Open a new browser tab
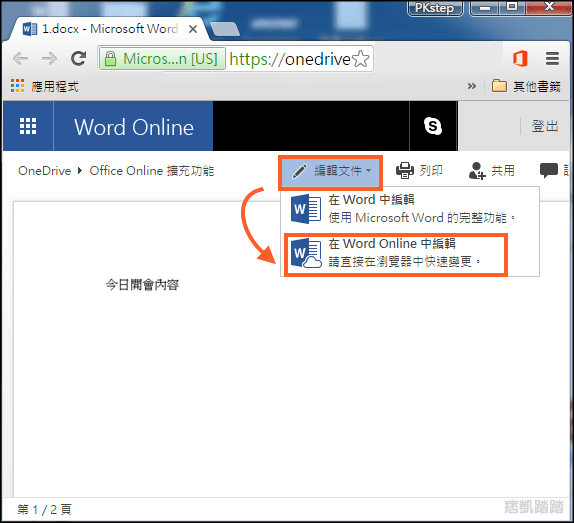This screenshot has height=523, width=574. (225, 29)
